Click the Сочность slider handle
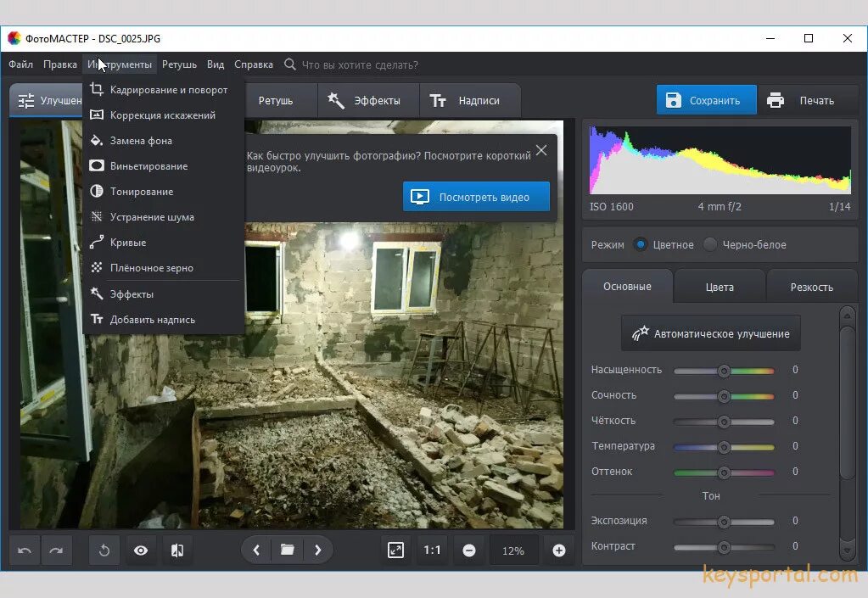This screenshot has height=598, width=868. 724,396
